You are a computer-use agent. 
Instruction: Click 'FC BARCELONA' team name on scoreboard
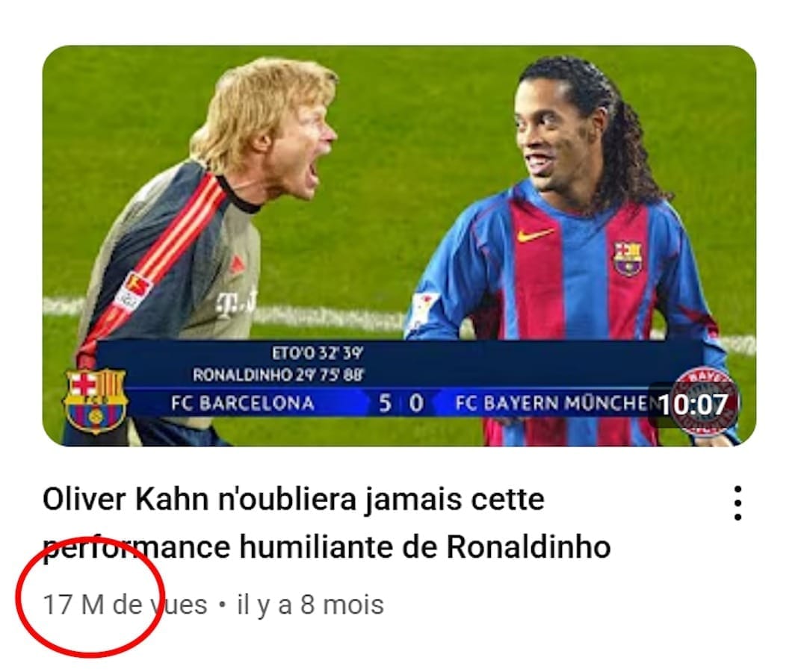pos(243,403)
